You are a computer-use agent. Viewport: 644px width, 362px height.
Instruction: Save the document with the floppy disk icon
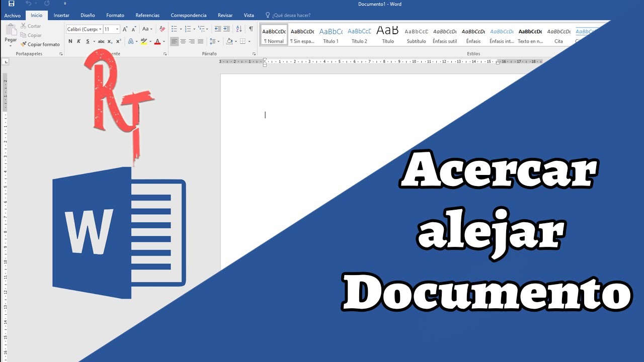coord(12,4)
